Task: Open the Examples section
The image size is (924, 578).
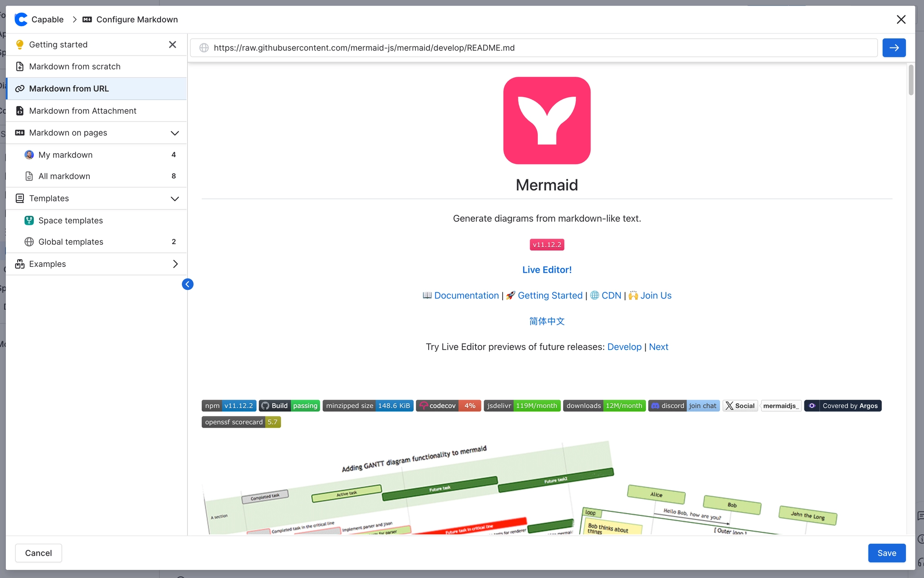Action: click(47, 264)
